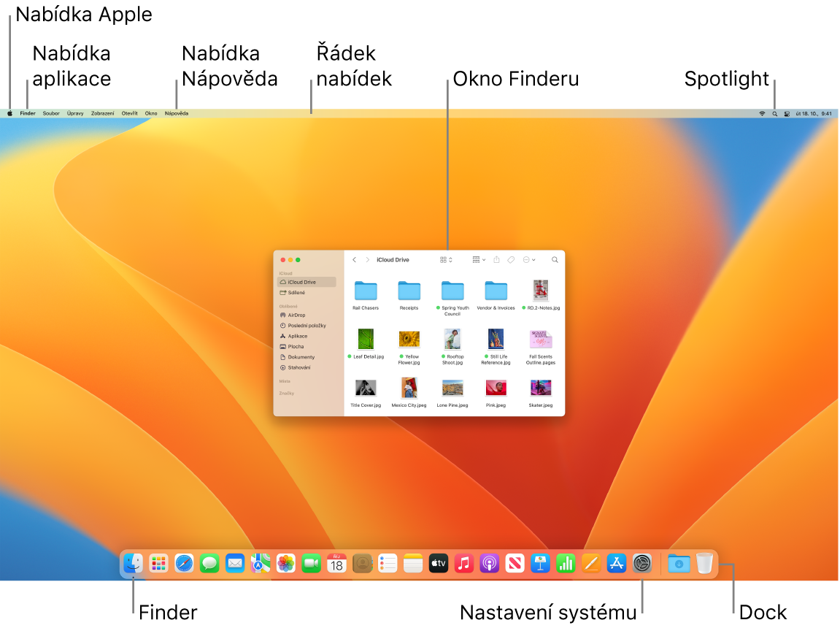Open Finder from the Dock
This screenshot has height=628, width=840.
[133, 563]
